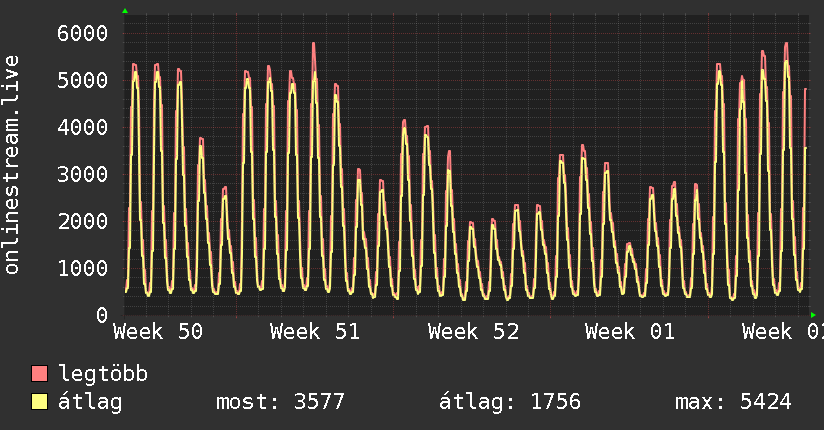Click the onlinestream.live vertical axis title
This screenshot has height=430, width=824.
click(12, 165)
